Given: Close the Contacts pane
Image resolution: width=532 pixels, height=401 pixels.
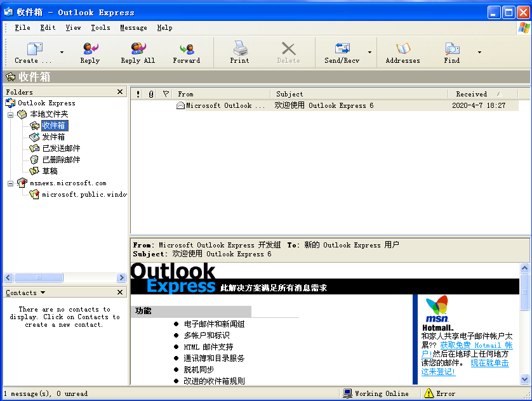Looking at the screenshot, I should tap(120, 293).
